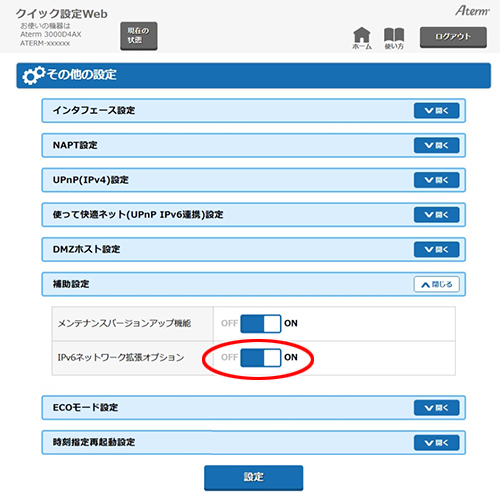The image size is (500, 500).
Task: Click the メンテナンスバージョンアップ機能 label
Action: click(124, 323)
